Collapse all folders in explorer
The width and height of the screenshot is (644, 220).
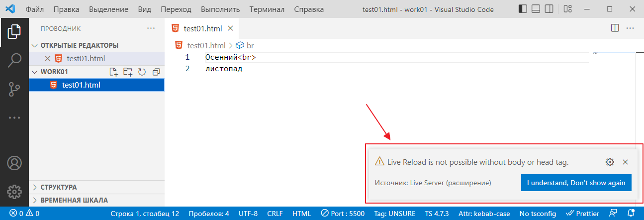156,72
